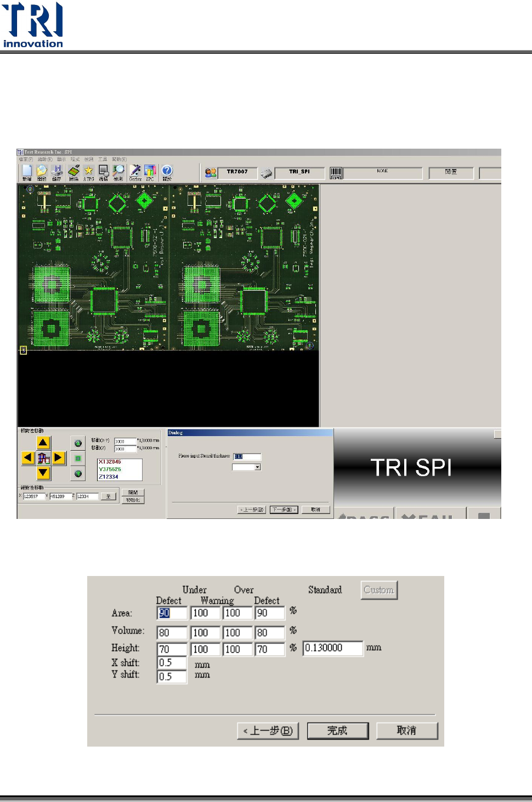
Task: Click the Z-axis down green arrow icon
Action: [x=78, y=473]
